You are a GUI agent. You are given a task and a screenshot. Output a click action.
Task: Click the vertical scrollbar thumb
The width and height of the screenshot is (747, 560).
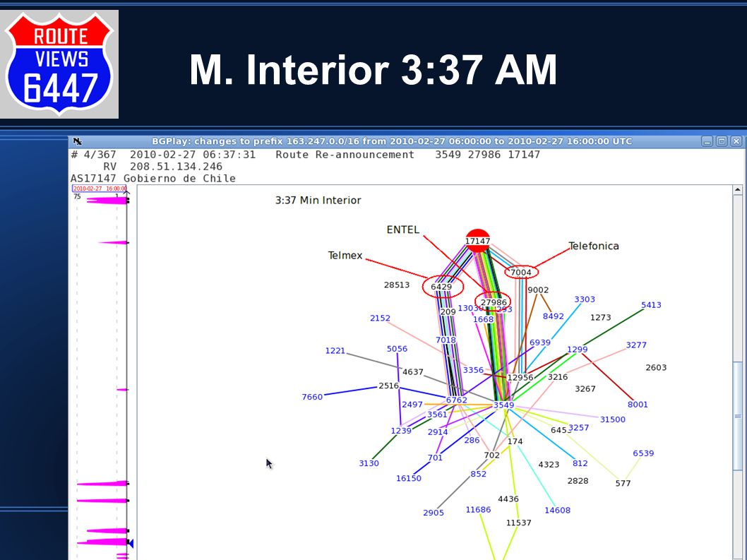click(738, 416)
